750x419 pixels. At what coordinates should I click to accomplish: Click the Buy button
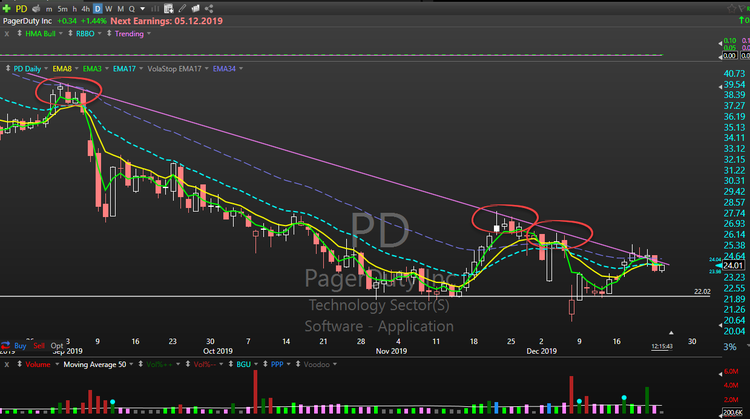tap(20, 345)
